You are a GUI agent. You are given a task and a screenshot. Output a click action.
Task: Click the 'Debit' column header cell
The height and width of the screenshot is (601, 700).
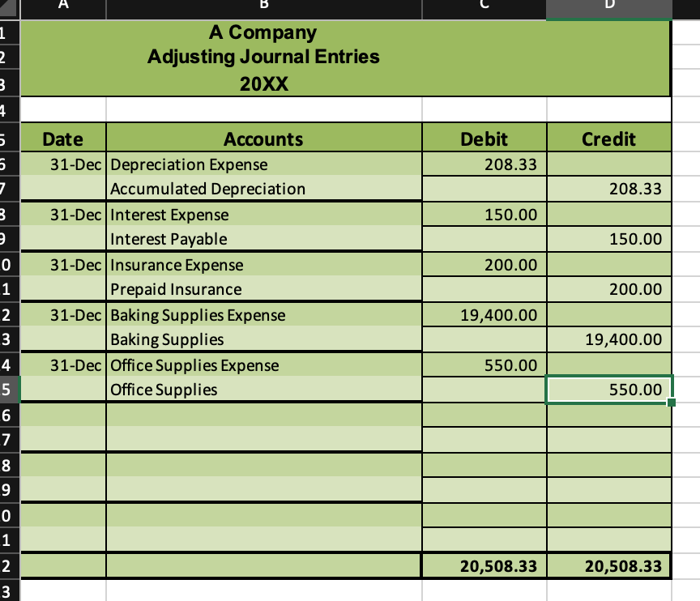click(x=484, y=139)
